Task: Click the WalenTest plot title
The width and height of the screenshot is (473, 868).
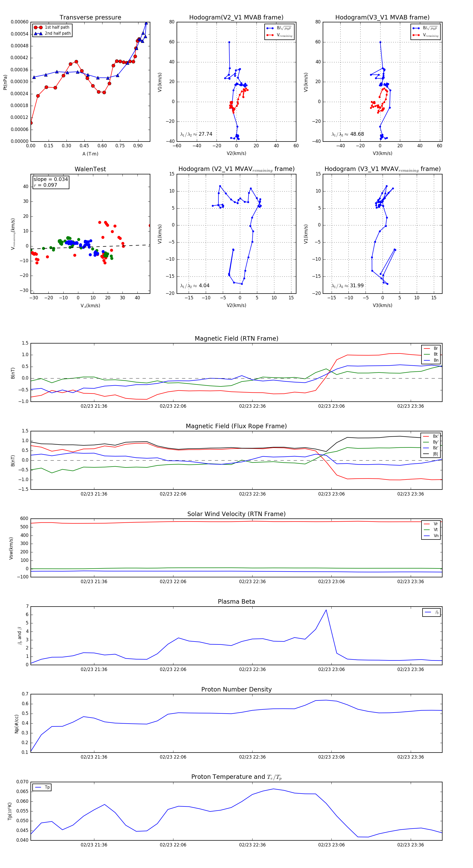Action: click(x=90, y=169)
